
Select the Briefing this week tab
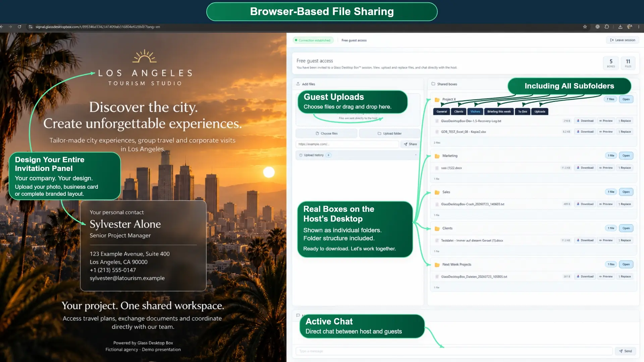coord(499,112)
